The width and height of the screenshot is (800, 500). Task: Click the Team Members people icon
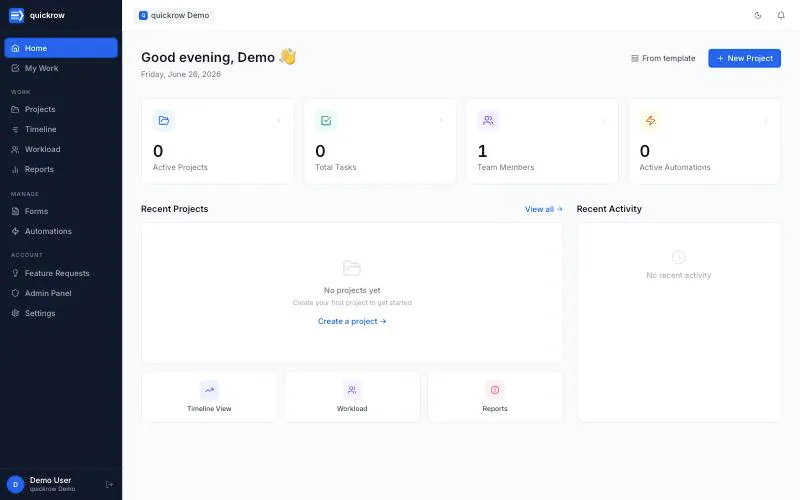(x=488, y=120)
